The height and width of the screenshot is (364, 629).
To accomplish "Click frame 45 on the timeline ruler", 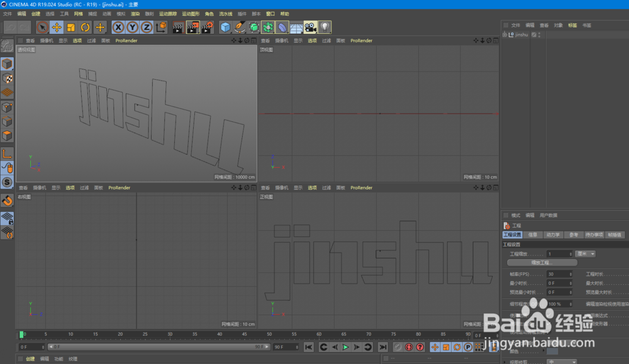I will 244,334.
